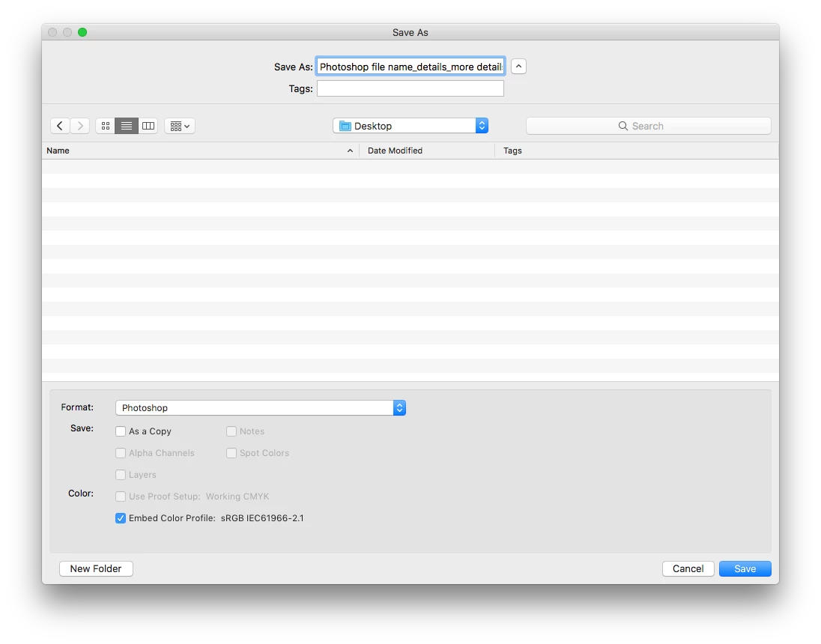Go forward with the right chevron button
This screenshot has height=644, width=821.
point(80,126)
